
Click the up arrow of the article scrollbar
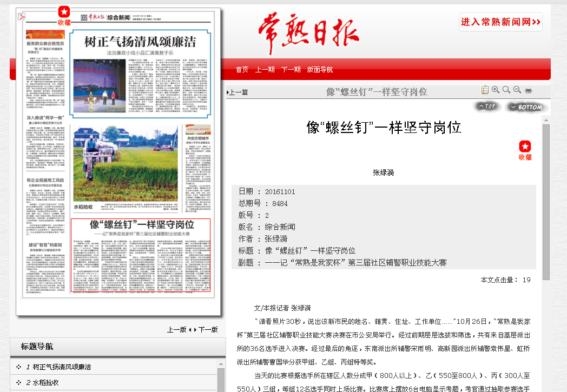(x=546, y=120)
